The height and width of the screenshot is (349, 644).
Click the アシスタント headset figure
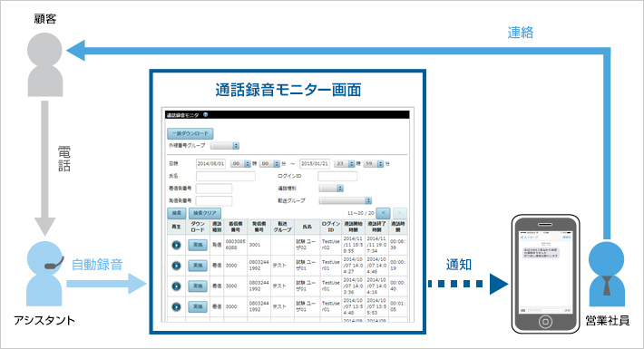pos(44,274)
